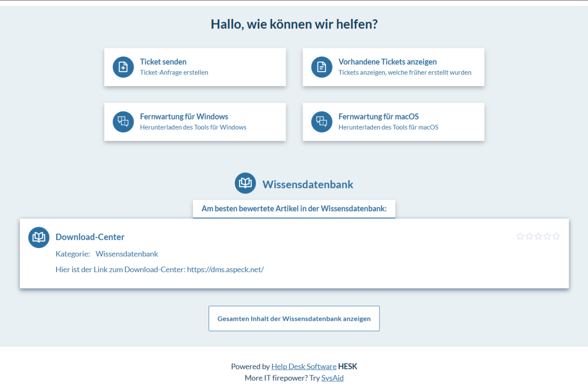This screenshot has height=392, width=588.
Task: Click 'Tickets anzeigen, welche früher erstellt wurden' text
Action: (x=405, y=72)
